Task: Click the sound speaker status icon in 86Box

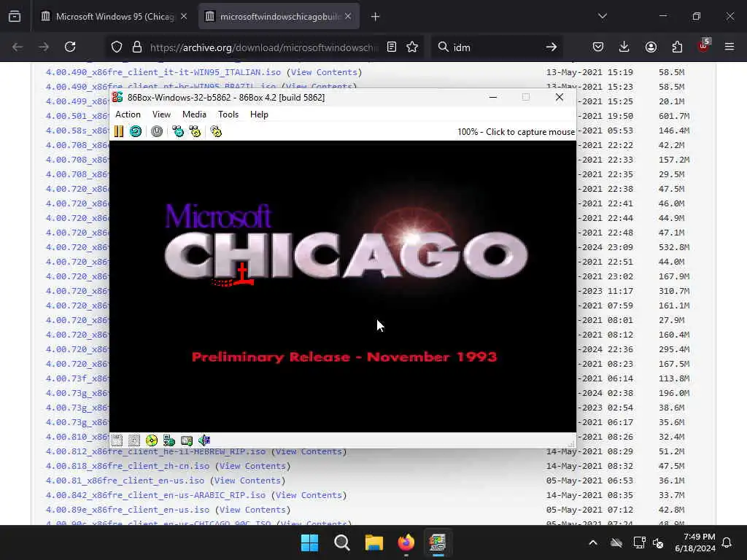Action: 204,440
